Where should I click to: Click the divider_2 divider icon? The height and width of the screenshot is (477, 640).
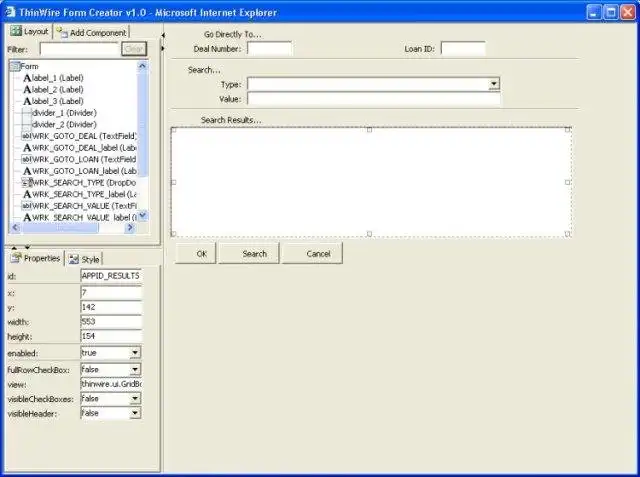27,124
